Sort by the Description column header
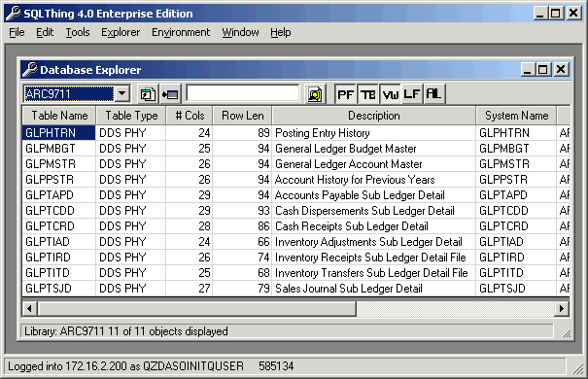588x379 pixels. click(x=373, y=116)
